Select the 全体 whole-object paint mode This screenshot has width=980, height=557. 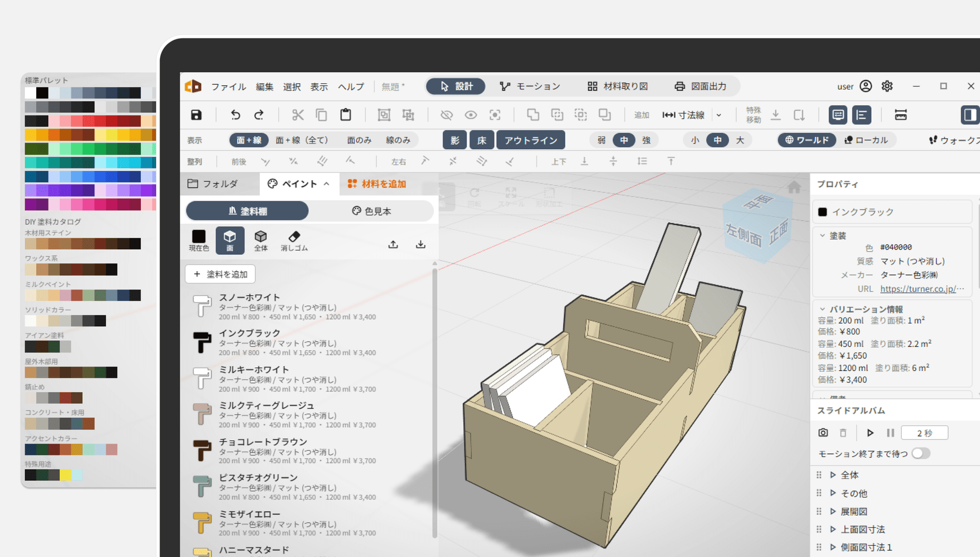[x=261, y=240]
